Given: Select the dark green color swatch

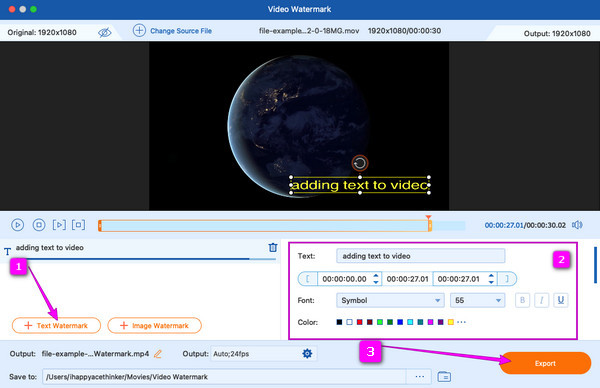Looking at the screenshot, I should pos(390,322).
